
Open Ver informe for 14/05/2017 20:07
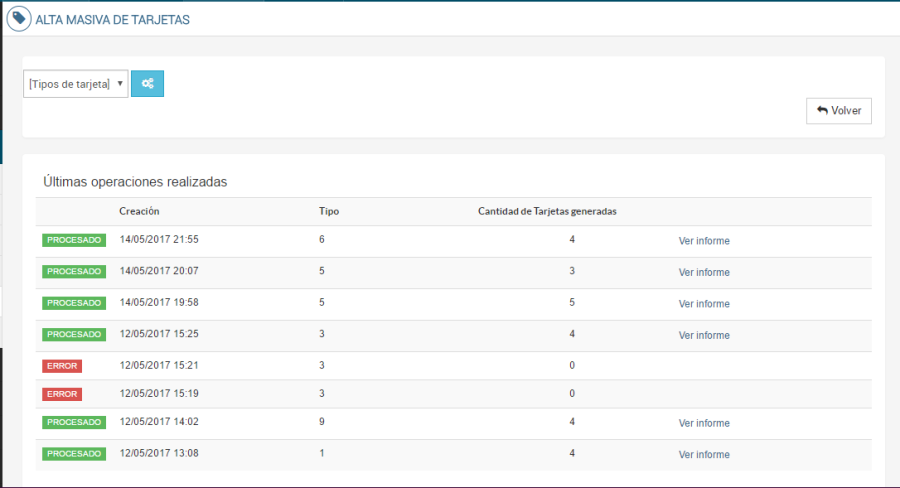pos(704,272)
